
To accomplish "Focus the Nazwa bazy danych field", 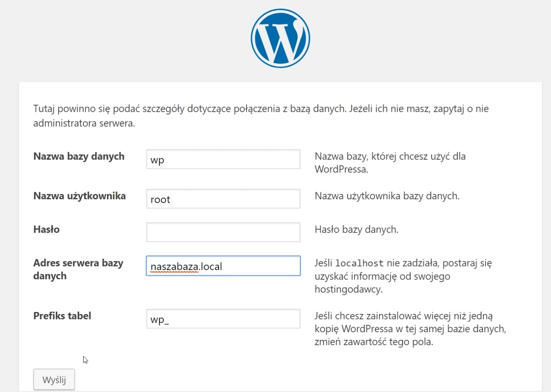I will tap(223, 159).
